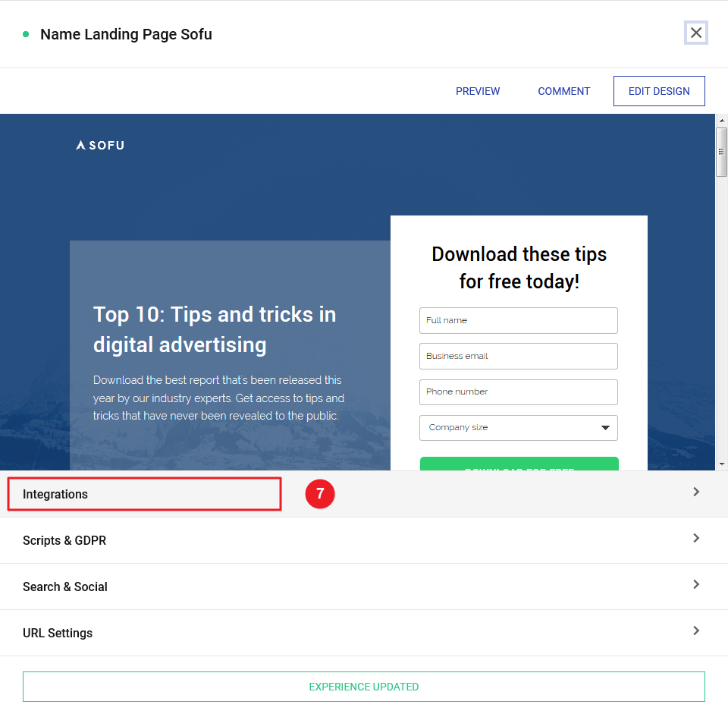Click the green status dot beside title

[x=26, y=34]
